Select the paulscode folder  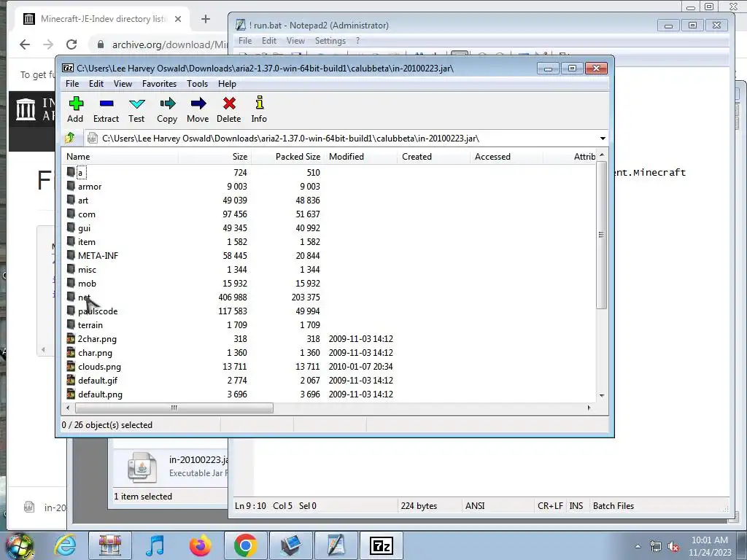[98, 311]
